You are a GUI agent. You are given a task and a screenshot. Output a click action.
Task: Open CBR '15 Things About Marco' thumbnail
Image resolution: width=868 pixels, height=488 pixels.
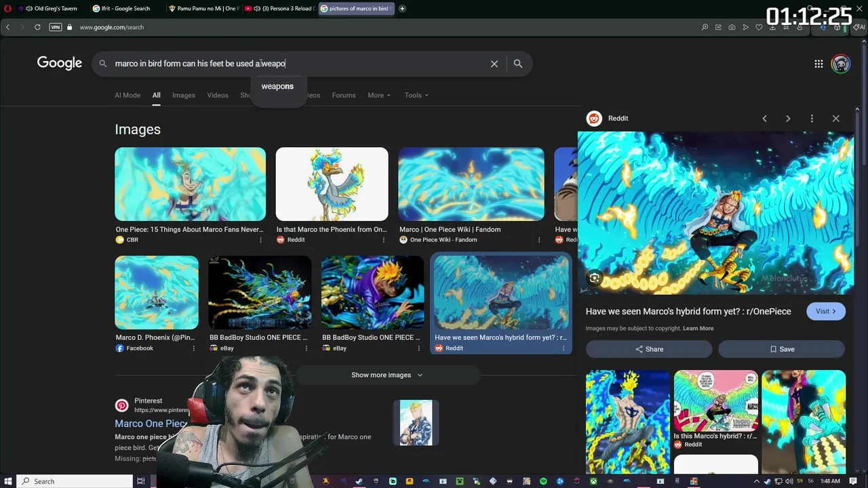190,184
